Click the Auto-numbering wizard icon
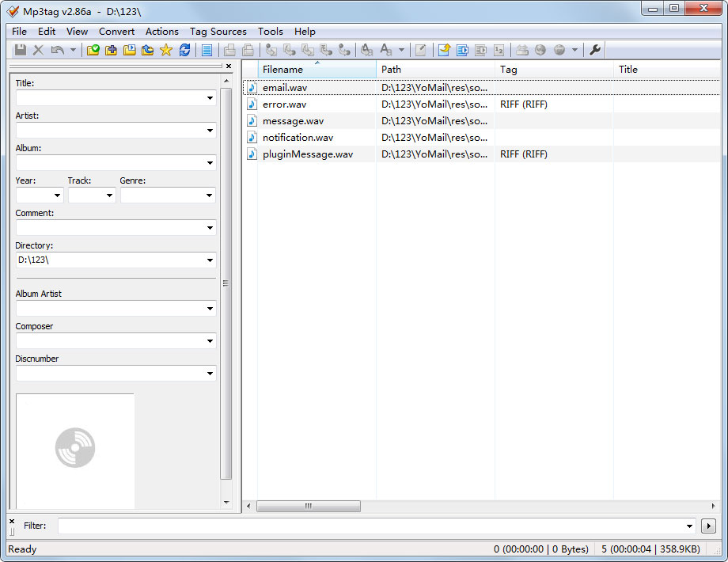The image size is (728, 562). (499, 50)
